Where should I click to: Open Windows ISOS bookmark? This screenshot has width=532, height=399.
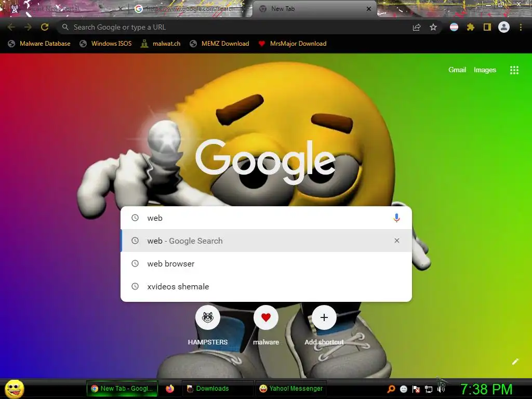(105, 44)
